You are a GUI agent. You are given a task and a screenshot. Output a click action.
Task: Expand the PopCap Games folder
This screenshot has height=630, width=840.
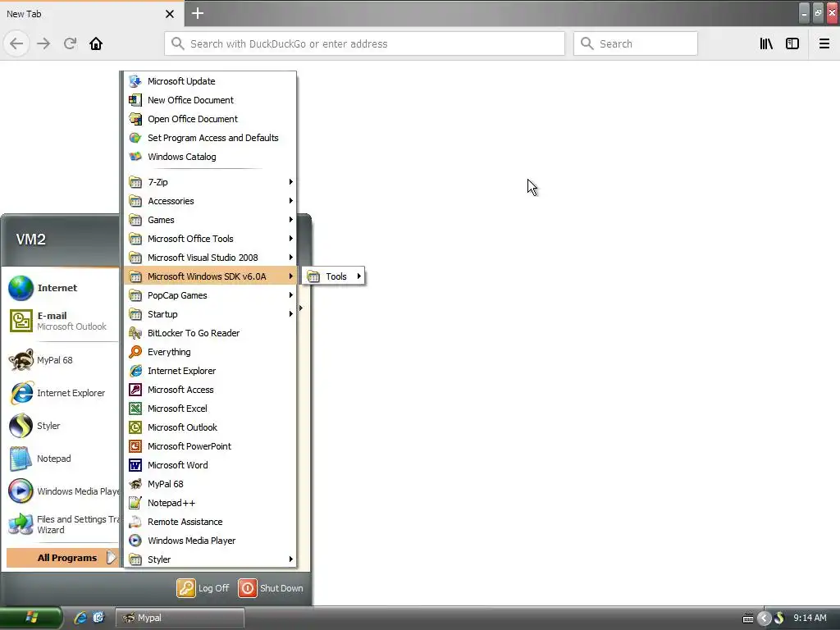click(x=210, y=295)
